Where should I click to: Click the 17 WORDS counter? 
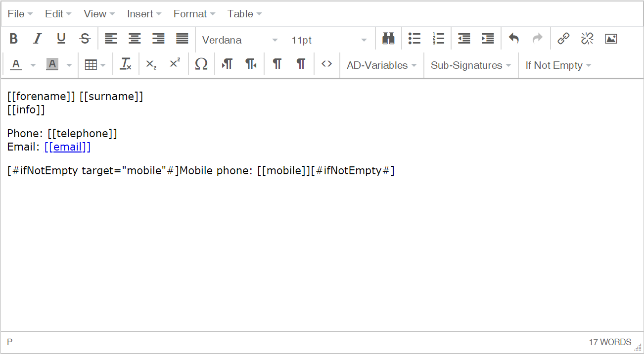click(x=610, y=342)
